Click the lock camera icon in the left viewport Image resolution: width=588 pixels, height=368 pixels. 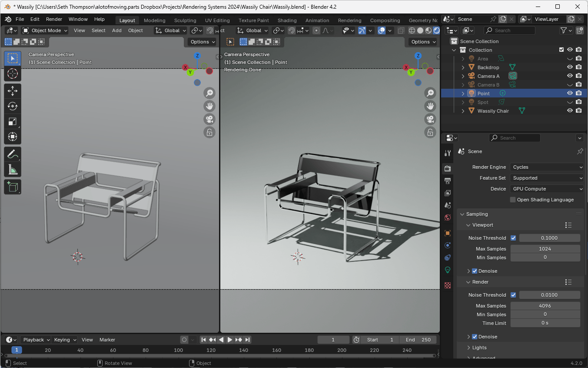click(209, 133)
